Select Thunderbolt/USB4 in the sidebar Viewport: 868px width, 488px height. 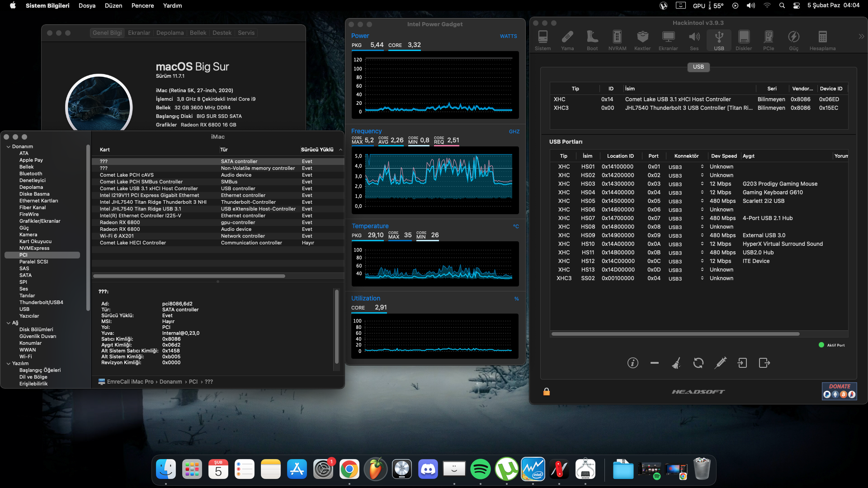coord(41,302)
